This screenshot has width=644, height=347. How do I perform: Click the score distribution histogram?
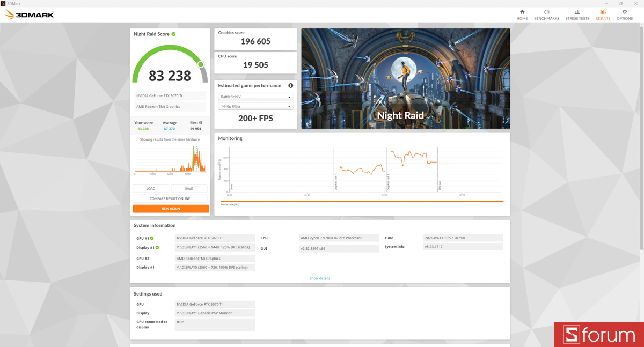[170, 158]
